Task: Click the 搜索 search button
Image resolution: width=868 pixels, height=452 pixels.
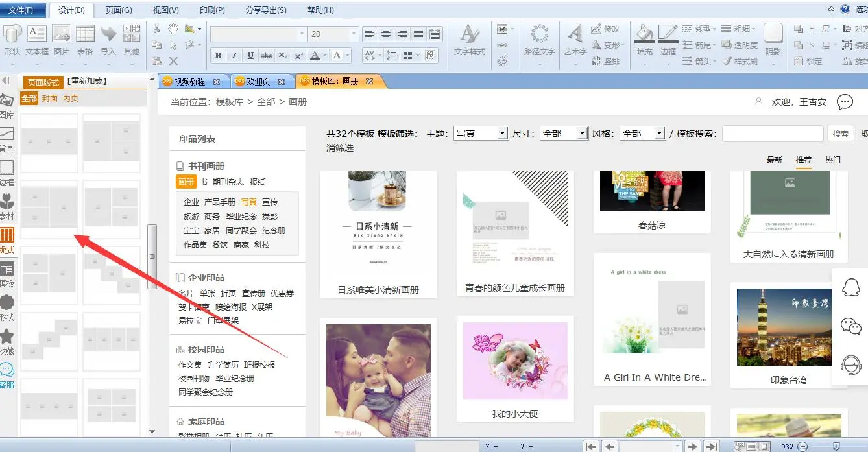Action: click(x=840, y=134)
